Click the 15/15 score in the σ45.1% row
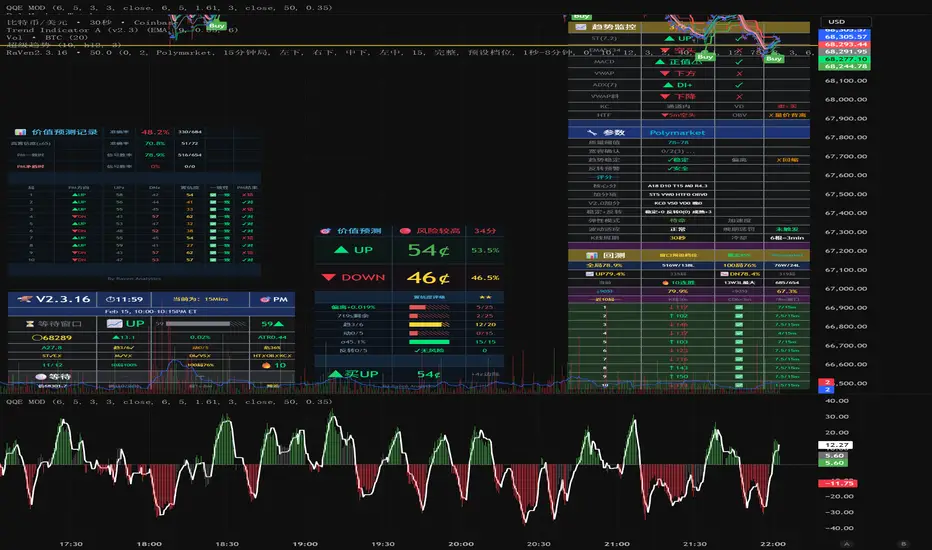This screenshot has height=550, width=932. (485, 342)
